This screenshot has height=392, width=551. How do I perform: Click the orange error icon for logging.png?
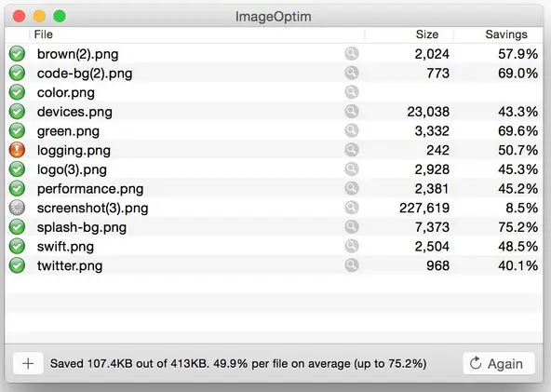click(x=17, y=150)
